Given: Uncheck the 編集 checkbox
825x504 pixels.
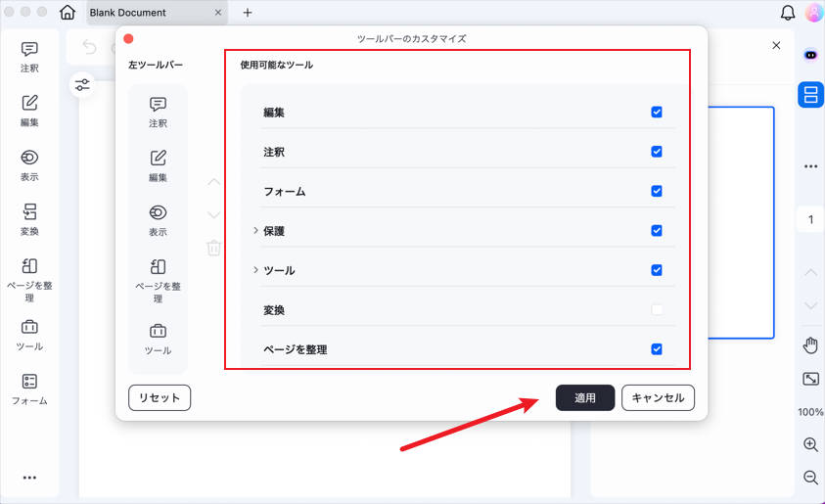Looking at the screenshot, I should point(657,113).
